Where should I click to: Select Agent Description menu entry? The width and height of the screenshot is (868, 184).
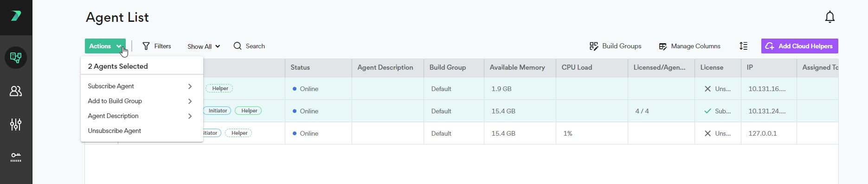[x=141, y=116]
